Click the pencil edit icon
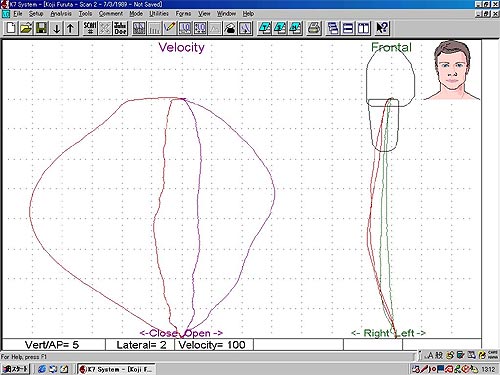The height and width of the screenshot is (375, 500). click(x=170, y=28)
